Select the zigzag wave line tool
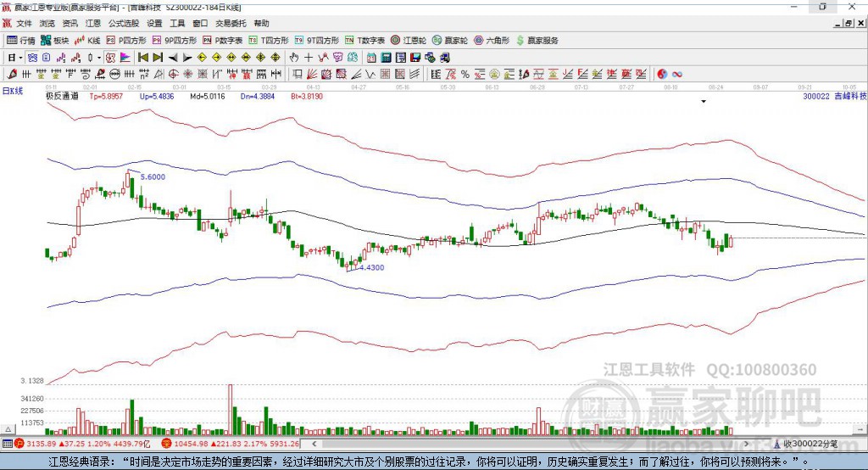Image resolution: width=868 pixels, height=470 pixels. (370, 75)
